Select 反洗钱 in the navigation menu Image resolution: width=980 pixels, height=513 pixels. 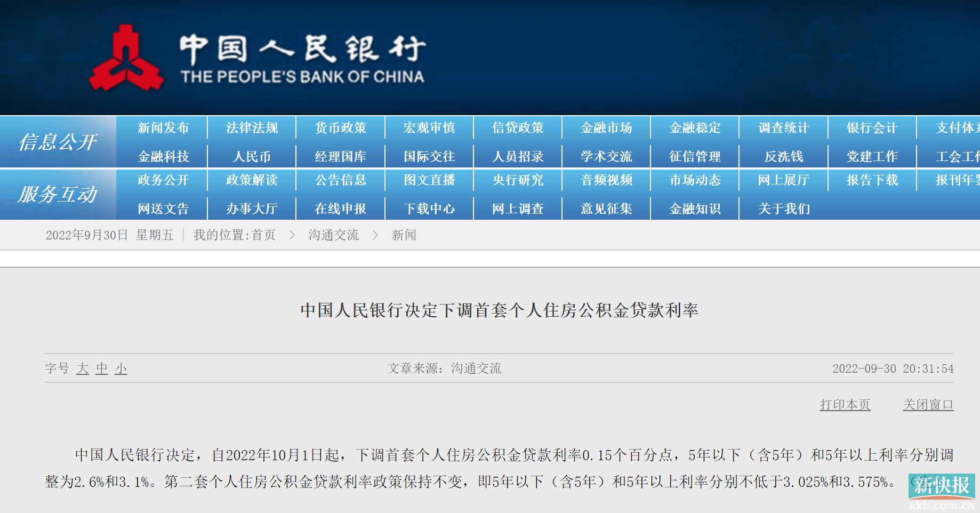point(783,155)
